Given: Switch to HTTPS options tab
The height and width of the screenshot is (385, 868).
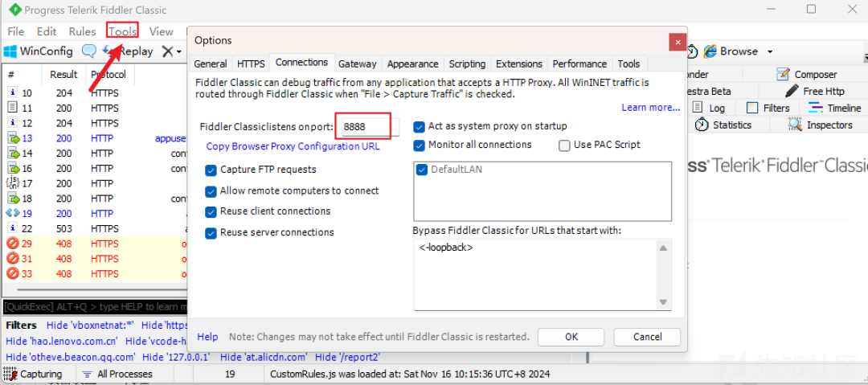Looking at the screenshot, I should click(251, 63).
